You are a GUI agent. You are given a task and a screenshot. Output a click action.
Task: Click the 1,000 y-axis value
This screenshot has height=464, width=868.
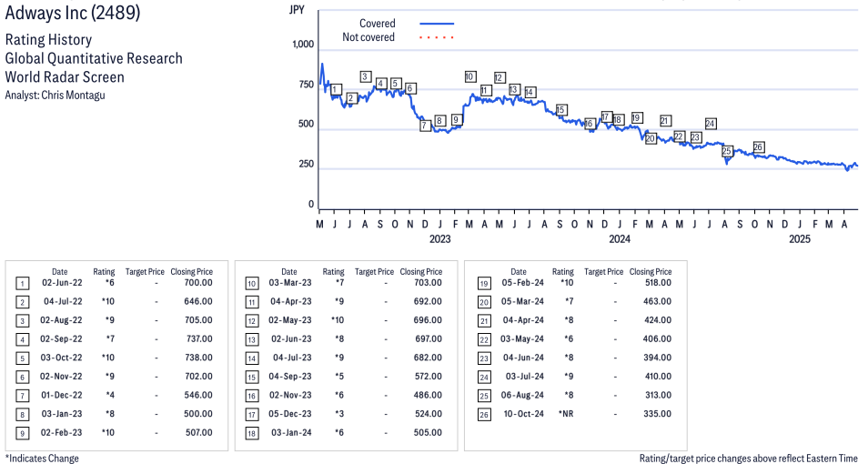tap(303, 45)
